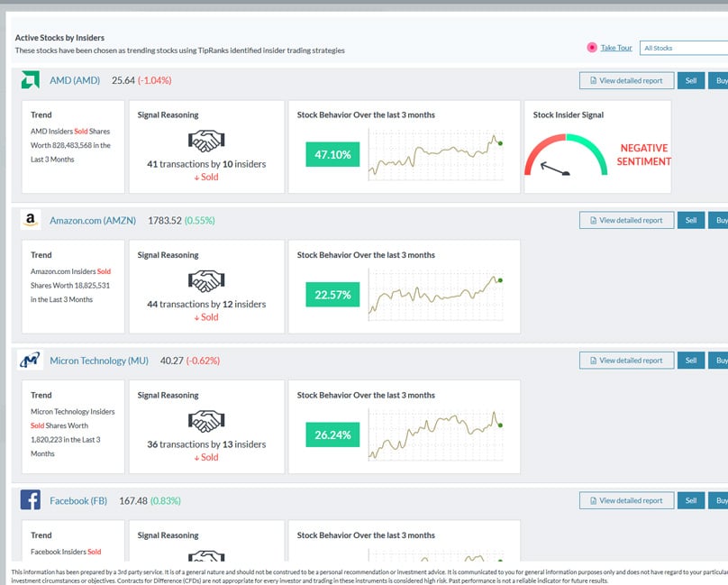
Task: Click handshake icon in Micron Signal Reasoning
Action: pos(206,421)
